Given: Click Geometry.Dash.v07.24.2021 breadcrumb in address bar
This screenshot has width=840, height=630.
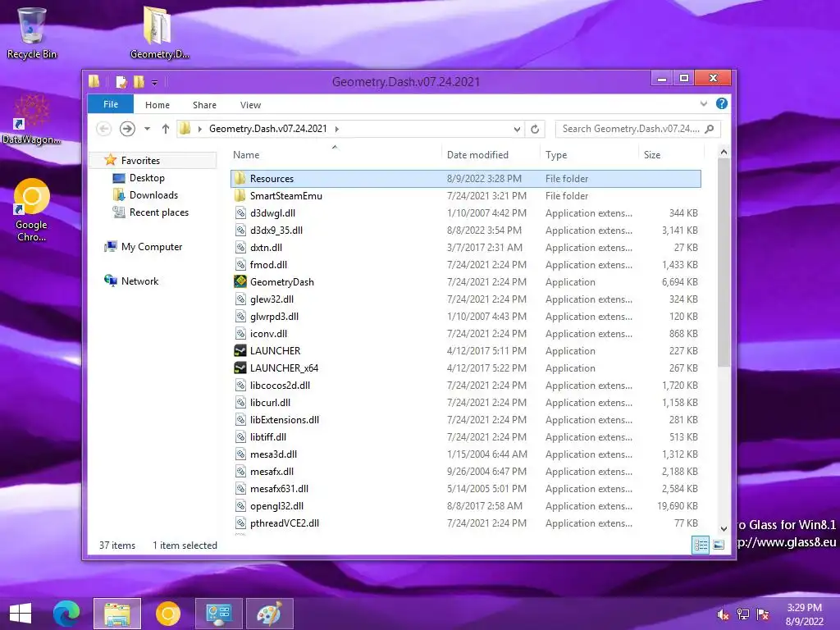Looking at the screenshot, I should click(268, 129).
